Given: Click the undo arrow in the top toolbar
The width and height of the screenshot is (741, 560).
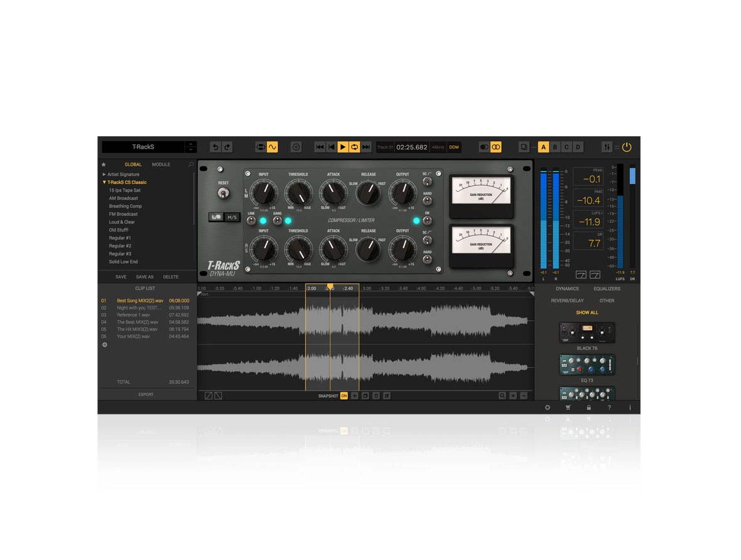Looking at the screenshot, I should coord(215,147).
